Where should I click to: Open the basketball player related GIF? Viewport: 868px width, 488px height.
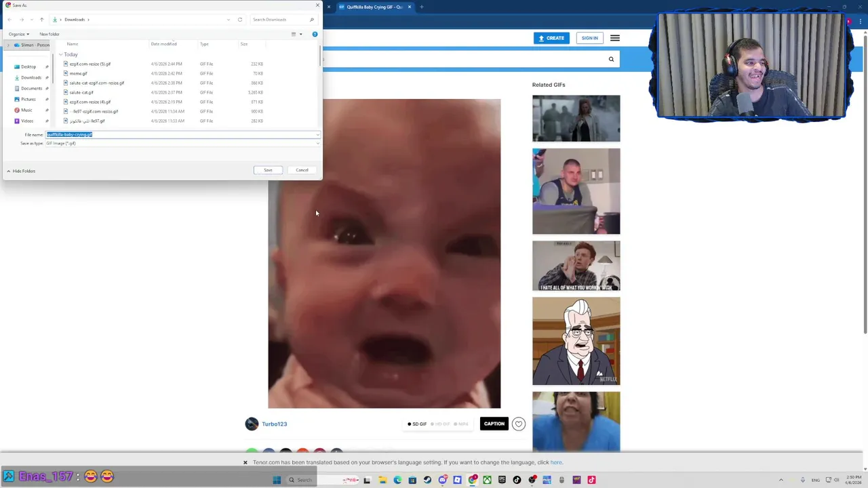(576, 191)
